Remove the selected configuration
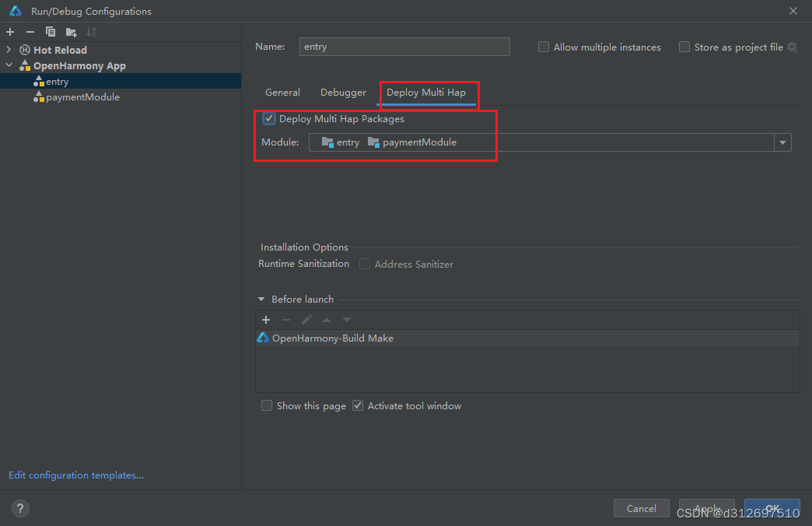 click(x=30, y=32)
